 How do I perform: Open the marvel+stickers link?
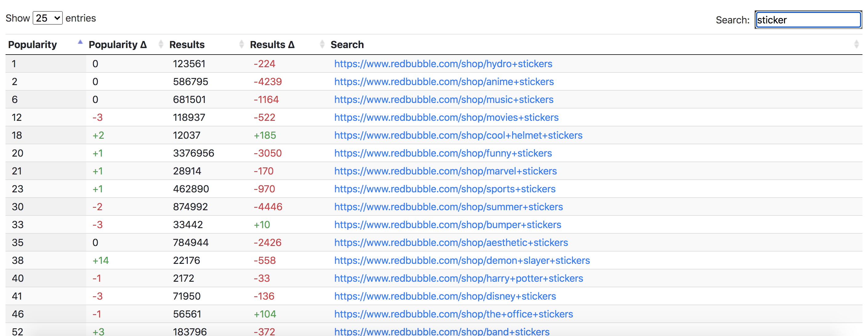[445, 171]
